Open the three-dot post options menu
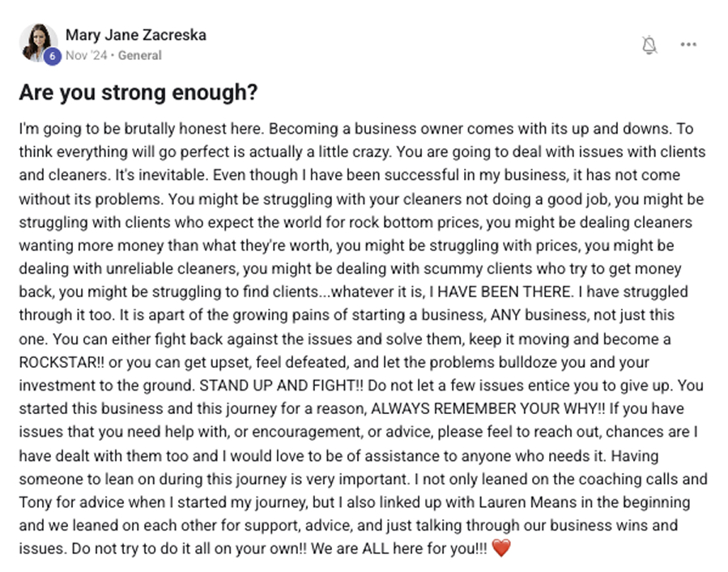This screenshot has width=728, height=572. point(688,45)
